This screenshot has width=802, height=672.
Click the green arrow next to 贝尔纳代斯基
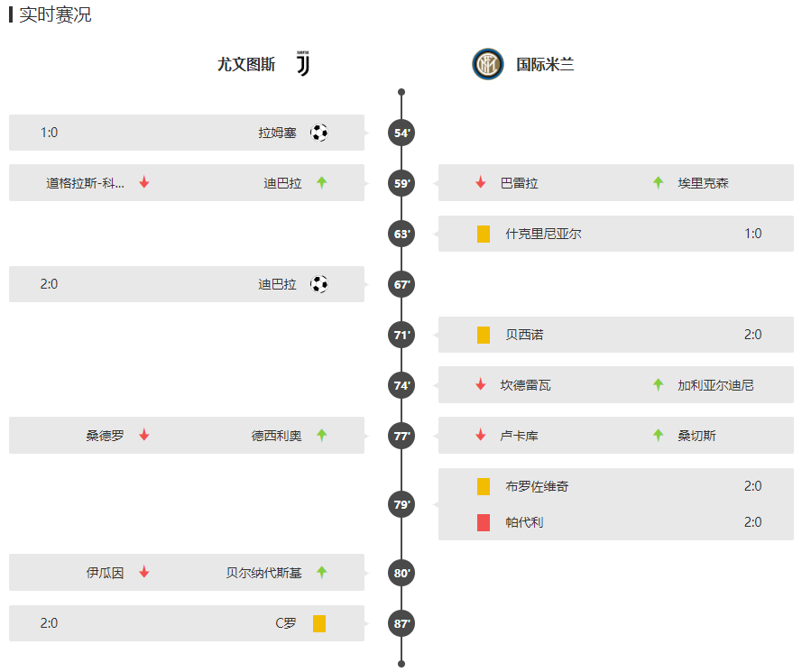[322, 572]
